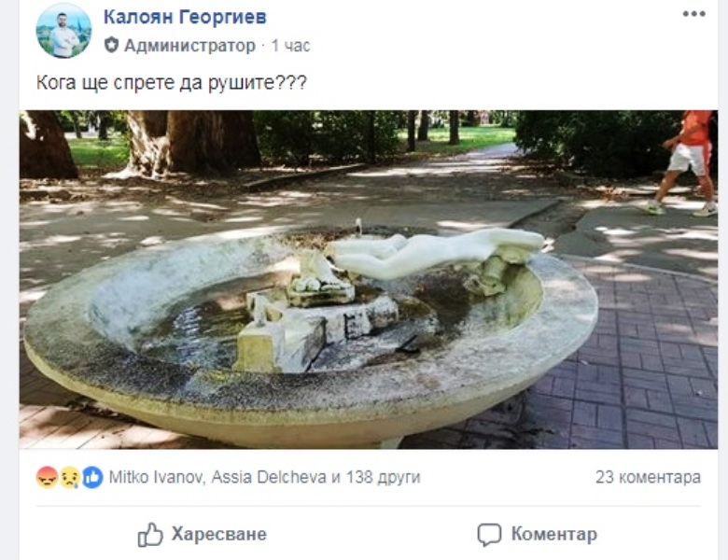Click the blue like reaction icon
This screenshot has width=728, height=560.
point(92,477)
